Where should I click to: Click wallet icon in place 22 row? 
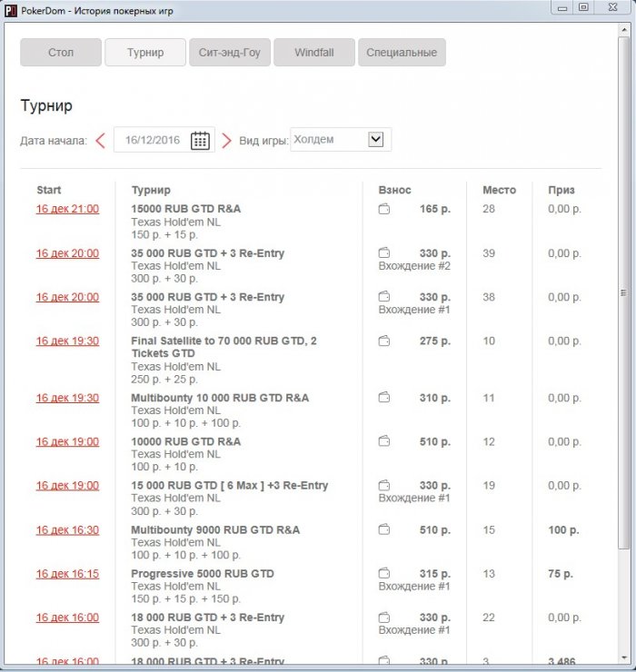384,618
